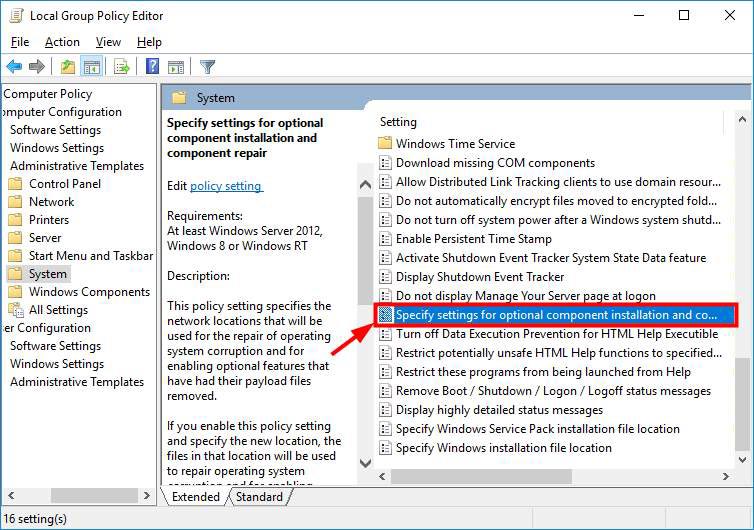Screen dimensions: 754x530
Task: Click the Up one level folder icon
Action: click(x=67, y=67)
